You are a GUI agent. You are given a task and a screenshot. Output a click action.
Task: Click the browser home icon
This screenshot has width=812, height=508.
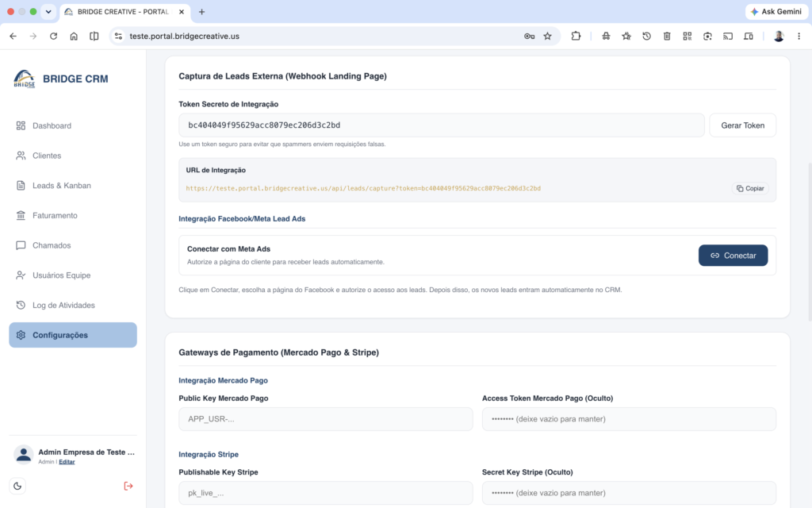(x=74, y=37)
